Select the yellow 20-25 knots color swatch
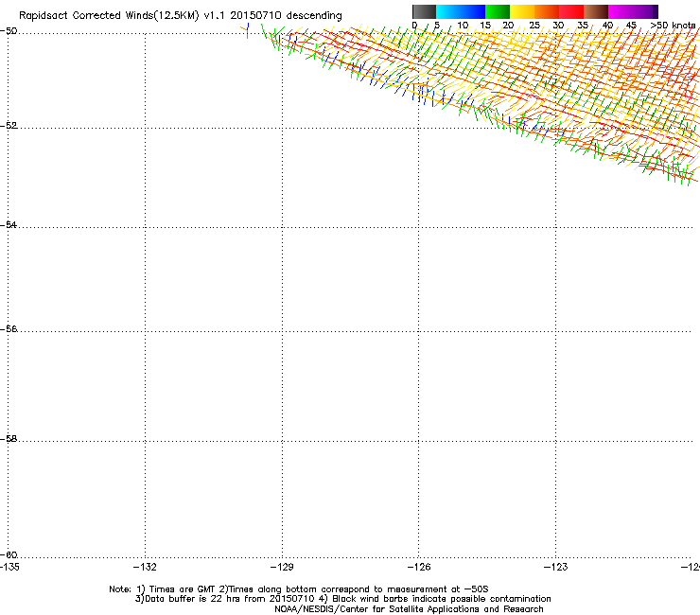 coord(522,11)
